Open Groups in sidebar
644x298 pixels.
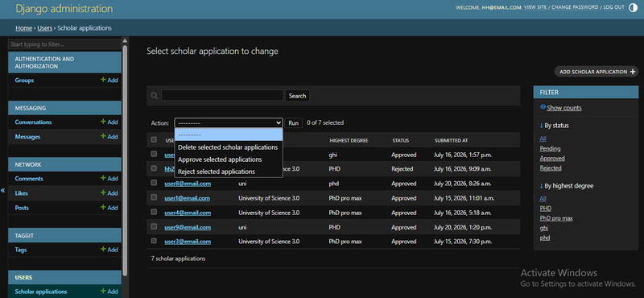pyautogui.click(x=24, y=81)
